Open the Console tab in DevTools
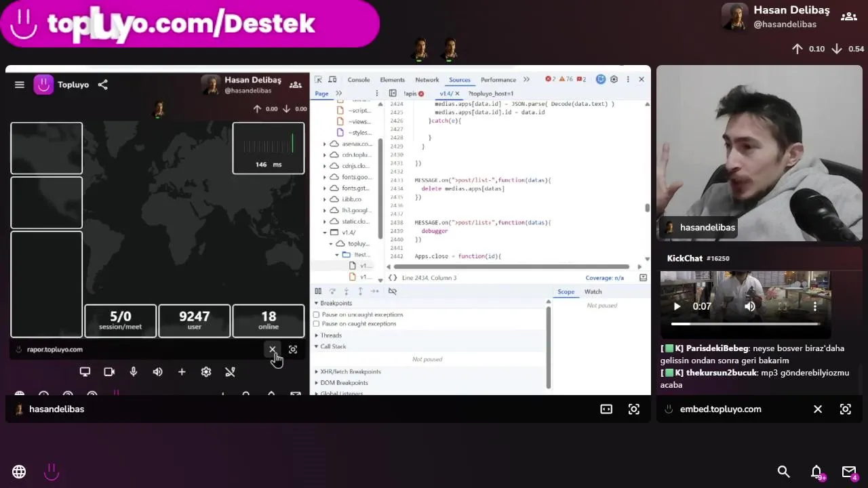The height and width of the screenshot is (488, 868). [359, 80]
